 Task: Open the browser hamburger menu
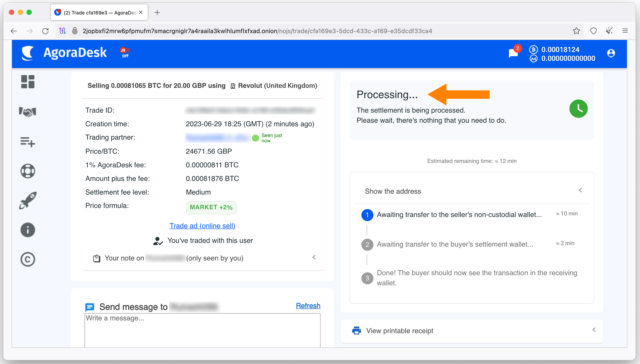click(x=625, y=31)
